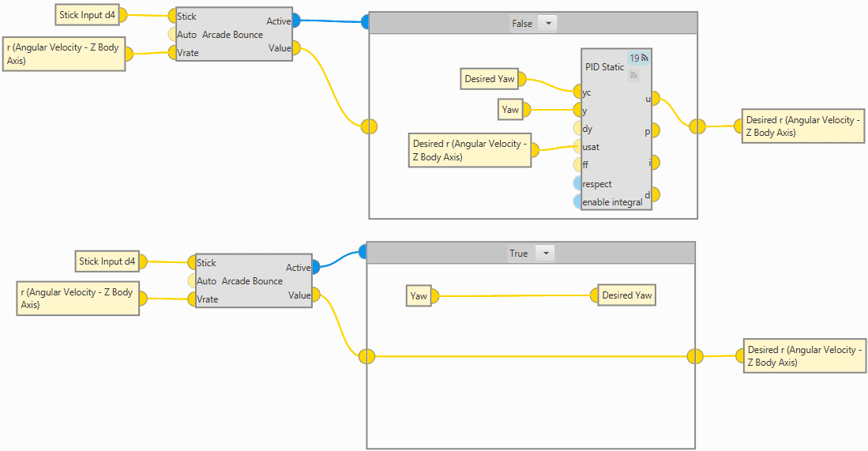The height and width of the screenshot is (451, 868).
Task: Click the 19 feed badge on PID Static
Action: pyautogui.click(x=638, y=58)
